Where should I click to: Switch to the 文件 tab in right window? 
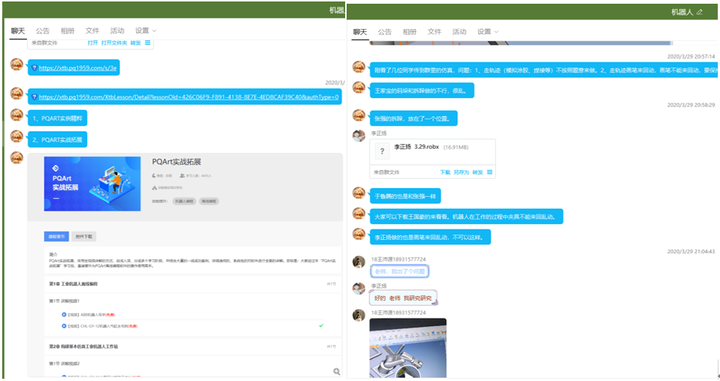click(434, 32)
